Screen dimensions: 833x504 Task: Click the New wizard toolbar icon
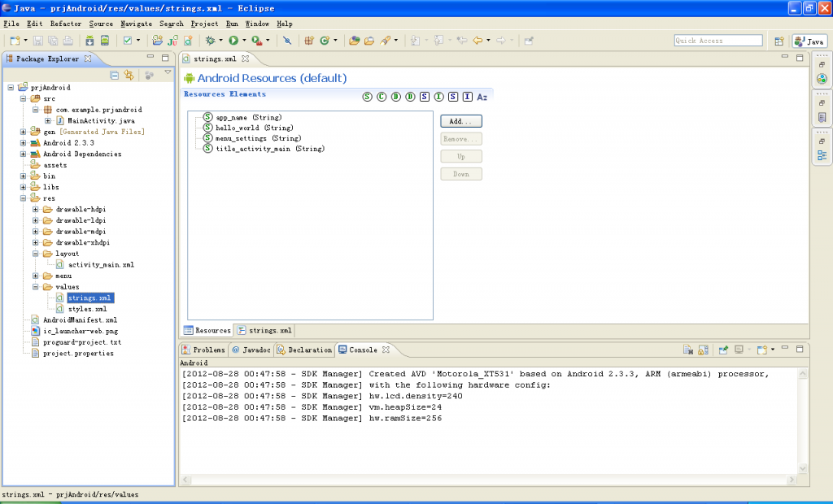pyautogui.click(x=15, y=41)
